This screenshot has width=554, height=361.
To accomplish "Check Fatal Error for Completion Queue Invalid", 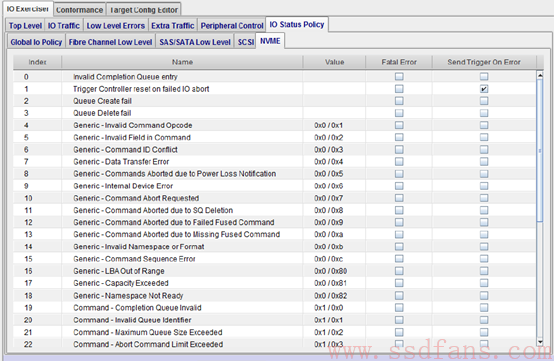I will 399,308.
